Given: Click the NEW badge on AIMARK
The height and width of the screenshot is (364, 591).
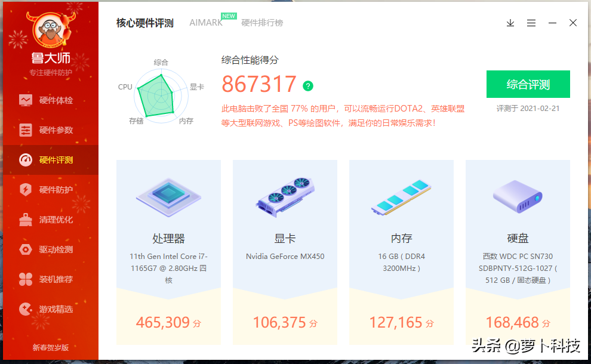Looking at the screenshot, I should pos(229,16).
